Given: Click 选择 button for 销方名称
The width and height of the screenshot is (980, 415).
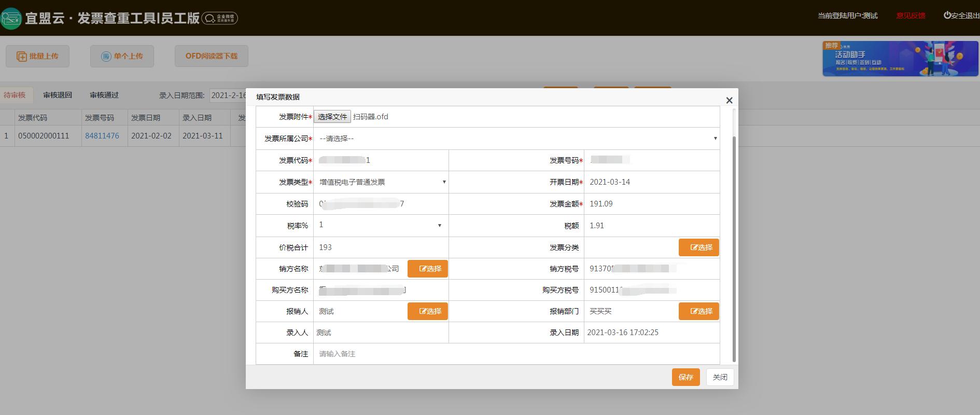Looking at the screenshot, I should pos(427,269).
